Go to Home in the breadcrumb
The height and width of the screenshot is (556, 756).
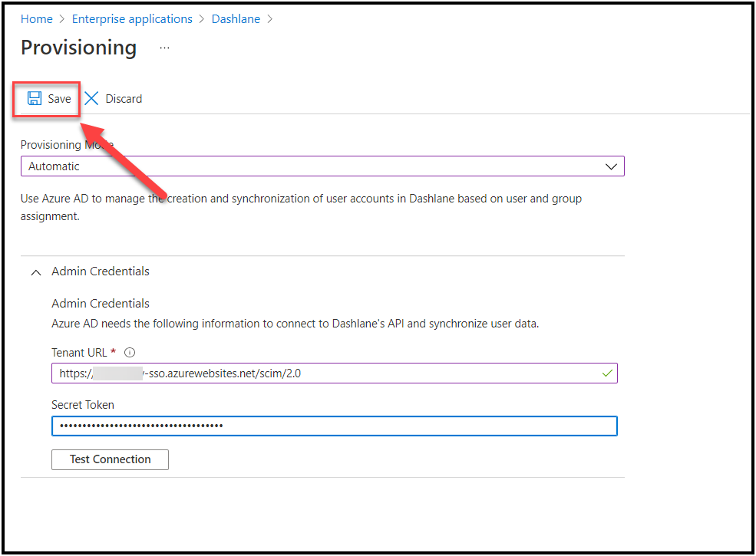[37, 19]
